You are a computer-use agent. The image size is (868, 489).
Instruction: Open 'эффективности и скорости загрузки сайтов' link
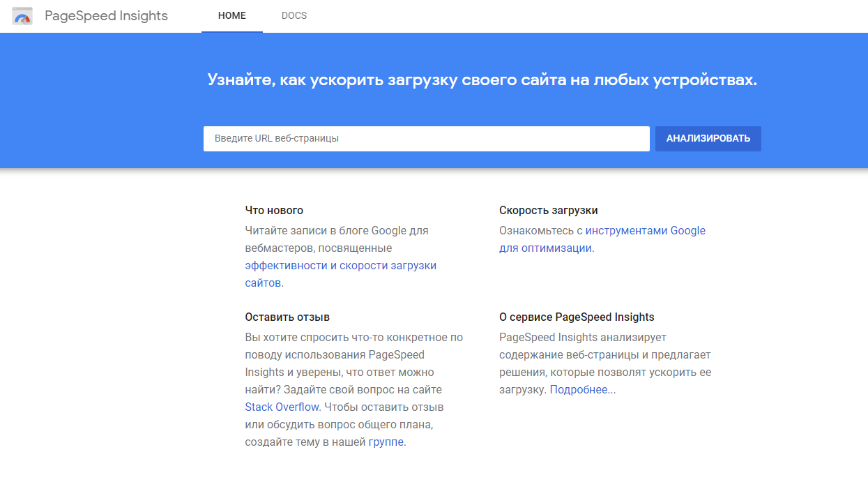pos(340,274)
